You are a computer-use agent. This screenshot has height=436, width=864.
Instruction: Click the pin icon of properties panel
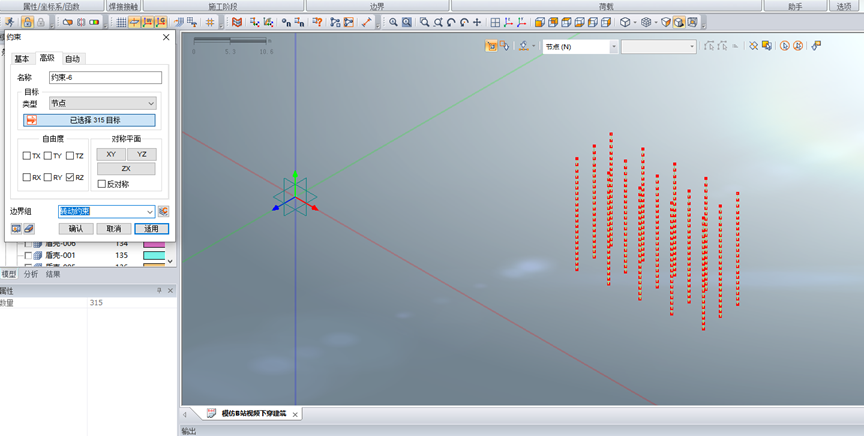coord(159,291)
